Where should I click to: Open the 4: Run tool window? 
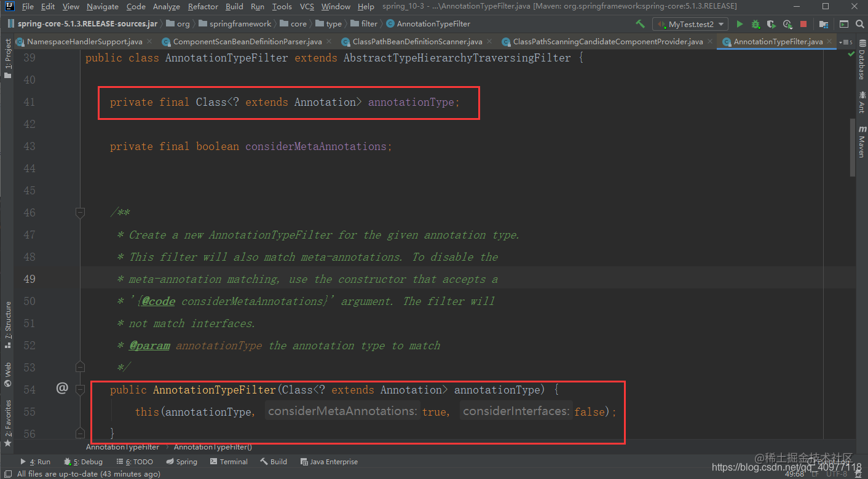35,462
